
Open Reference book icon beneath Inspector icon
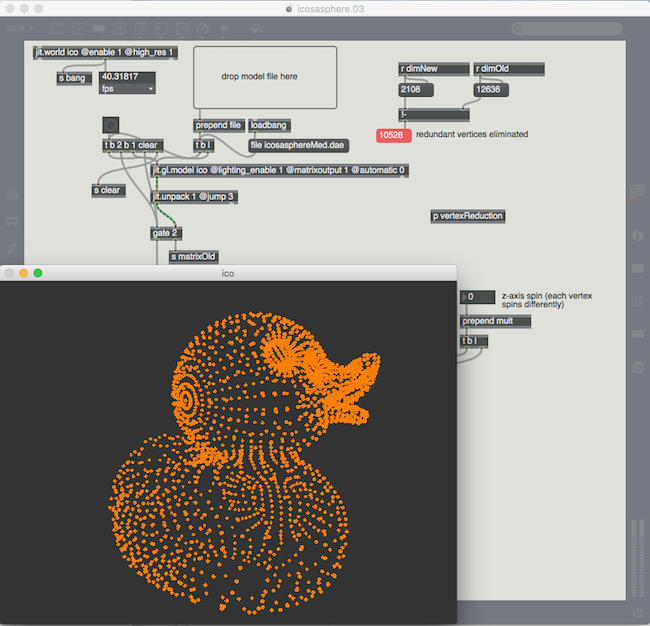point(638,268)
